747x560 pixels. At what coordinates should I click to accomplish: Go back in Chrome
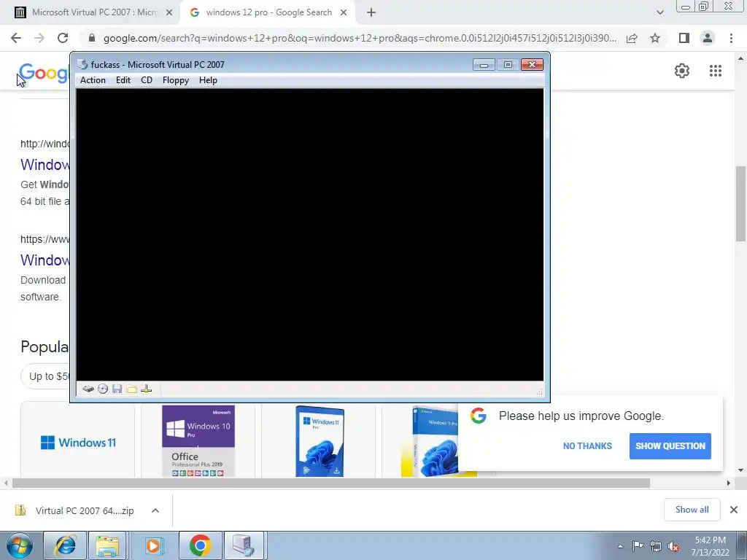[x=16, y=38]
